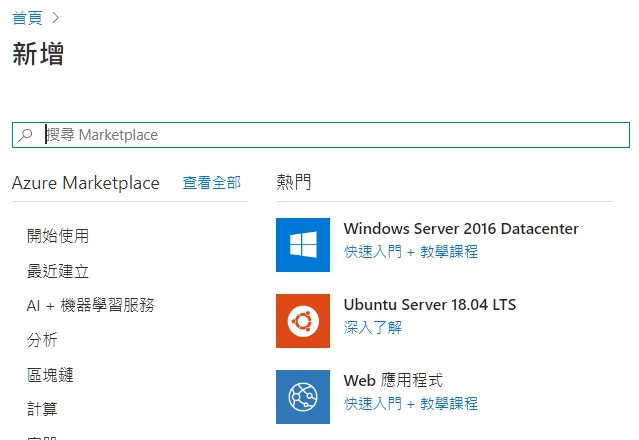The height and width of the screenshot is (440, 639).
Task: Open the 查看全部 link
Action: coord(212,183)
